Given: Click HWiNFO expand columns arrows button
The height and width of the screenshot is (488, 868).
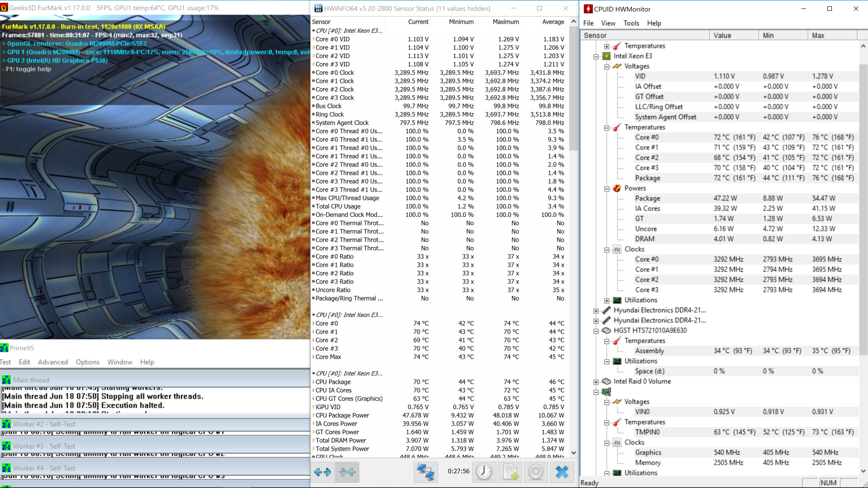Looking at the screenshot, I should (x=323, y=472).
